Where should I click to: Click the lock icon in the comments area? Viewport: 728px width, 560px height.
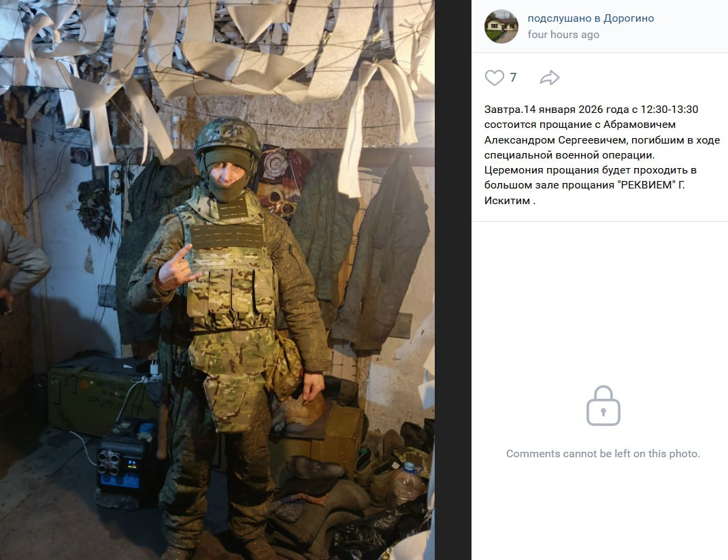[603, 406]
